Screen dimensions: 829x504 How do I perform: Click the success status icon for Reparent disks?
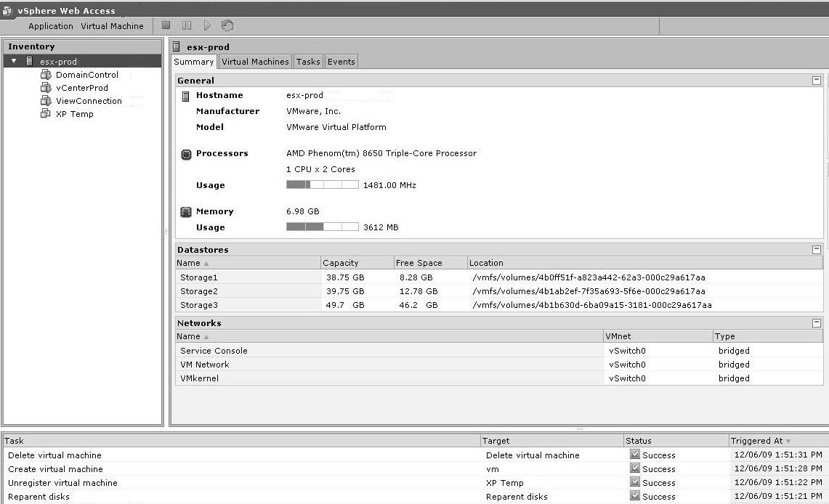pos(635,495)
